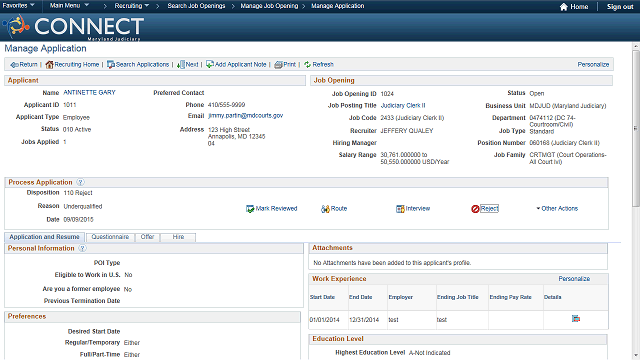Image resolution: width=640 pixels, height=360 pixels.
Task: Click the Interview text link
Action: pos(418,209)
